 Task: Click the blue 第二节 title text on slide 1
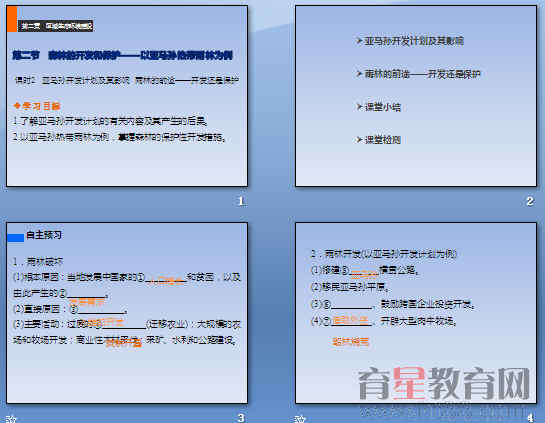tap(122, 55)
